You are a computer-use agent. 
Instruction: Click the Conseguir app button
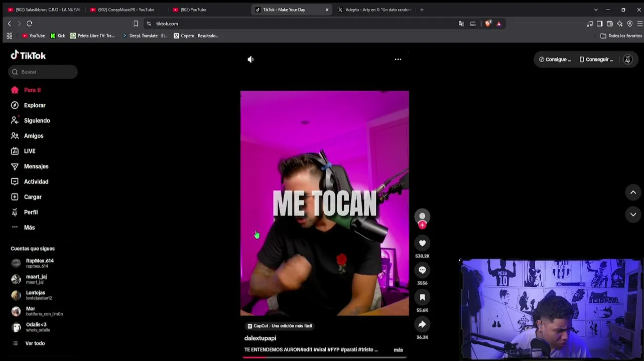click(x=596, y=59)
